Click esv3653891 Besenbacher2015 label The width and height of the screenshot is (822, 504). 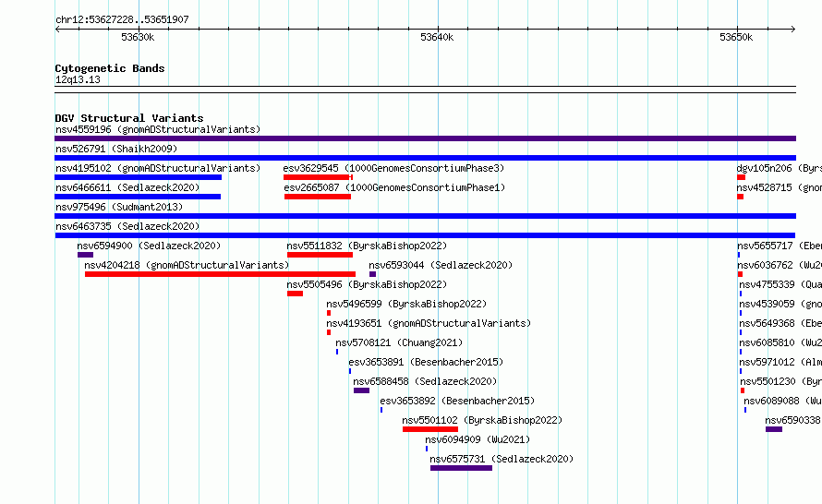click(426, 362)
